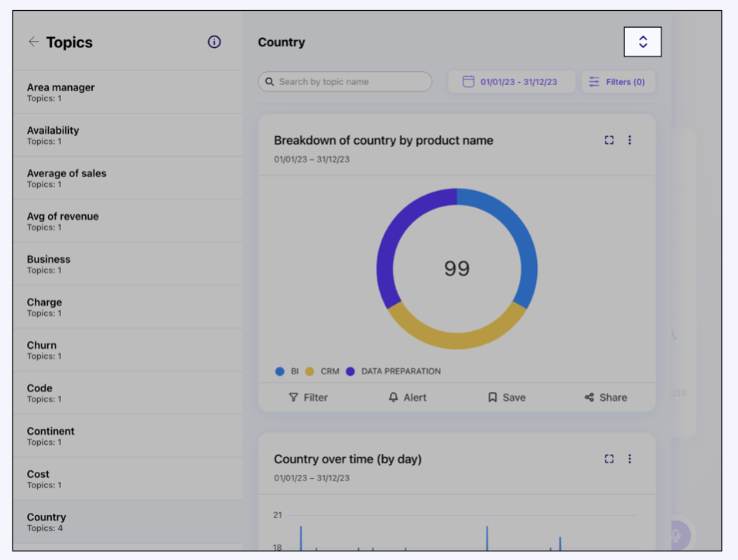Toggle CRM legend series in donut chart
Viewport: 738px width, 560px height.
[x=323, y=371]
